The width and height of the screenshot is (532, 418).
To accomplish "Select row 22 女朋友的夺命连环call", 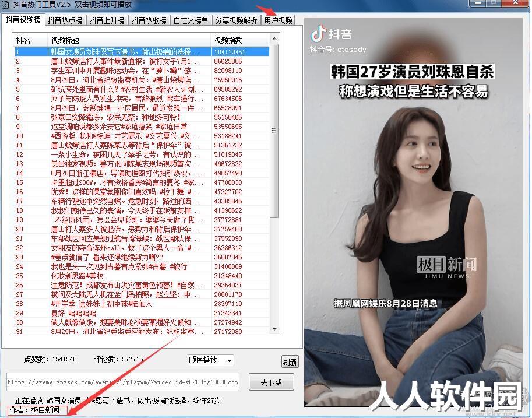I will click(x=142, y=248).
